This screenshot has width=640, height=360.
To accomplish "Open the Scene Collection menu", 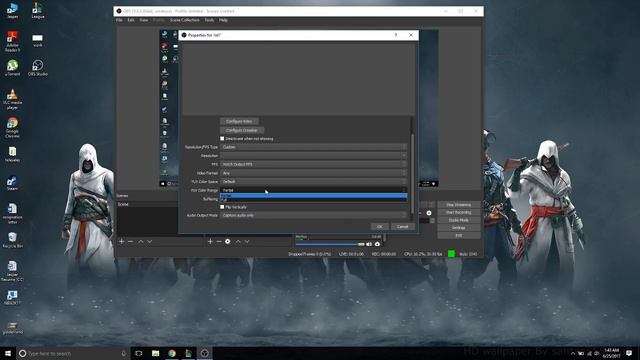I will tap(185, 20).
